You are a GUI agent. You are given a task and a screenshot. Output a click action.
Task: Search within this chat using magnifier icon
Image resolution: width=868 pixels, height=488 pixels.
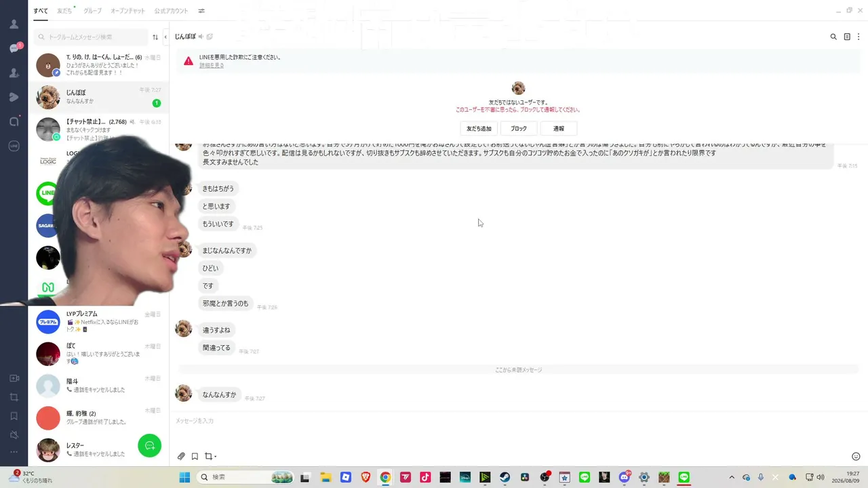[833, 37]
